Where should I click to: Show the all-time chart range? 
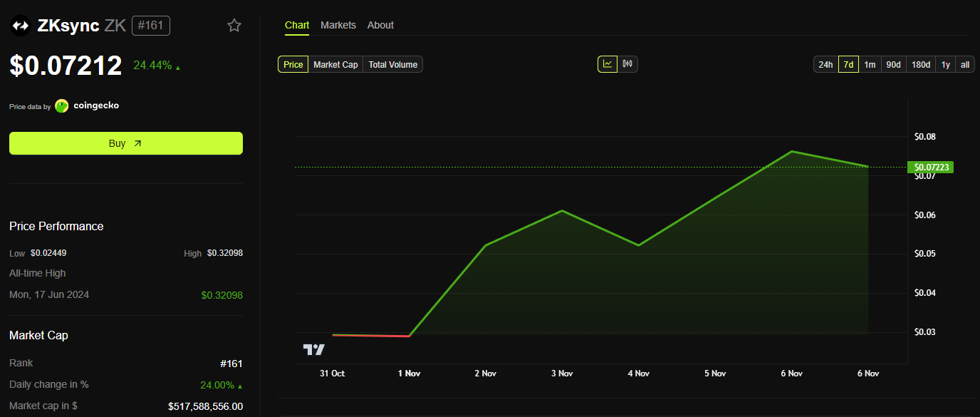coord(964,64)
